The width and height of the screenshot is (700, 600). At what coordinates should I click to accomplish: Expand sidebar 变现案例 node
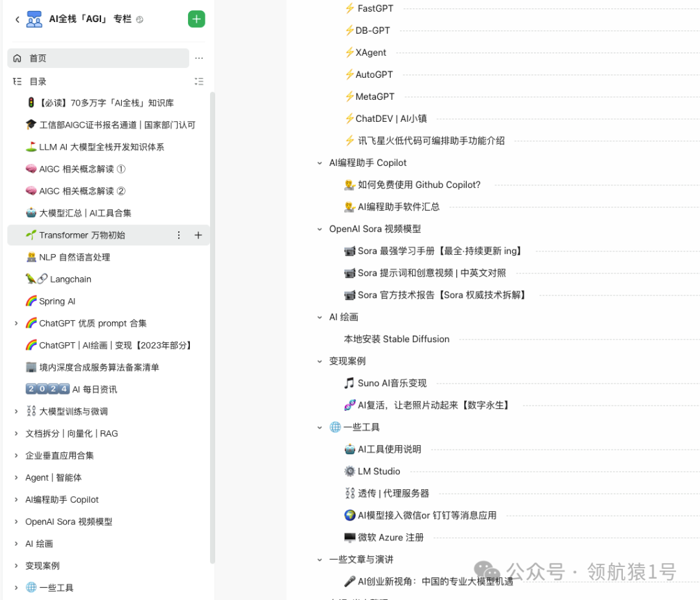coord(16,566)
